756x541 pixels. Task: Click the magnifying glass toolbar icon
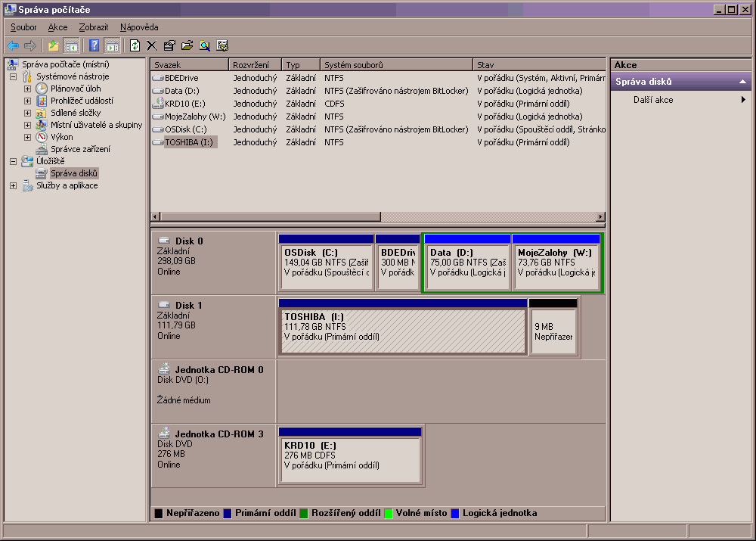click(x=205, y=45)
